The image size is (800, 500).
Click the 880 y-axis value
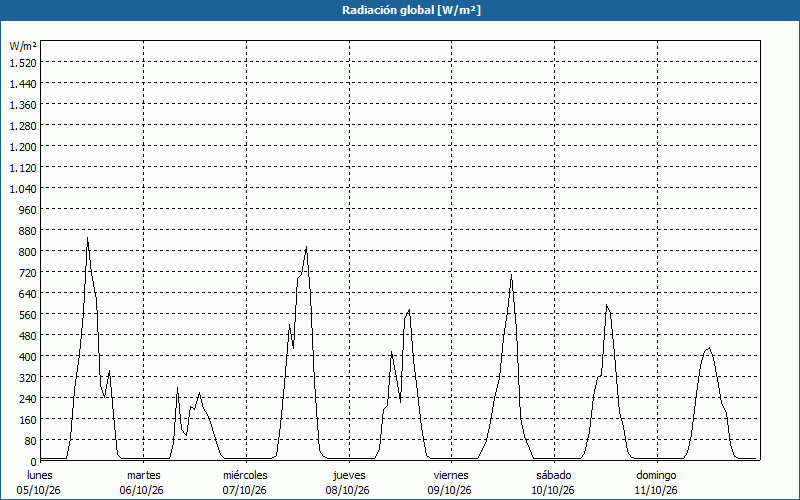(x=28, y=231)
